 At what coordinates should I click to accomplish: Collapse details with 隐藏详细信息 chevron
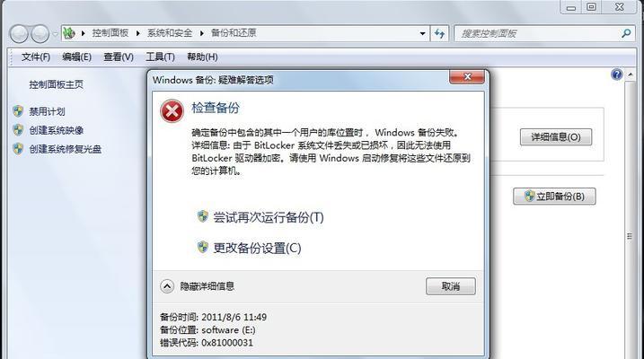point(167,286)
